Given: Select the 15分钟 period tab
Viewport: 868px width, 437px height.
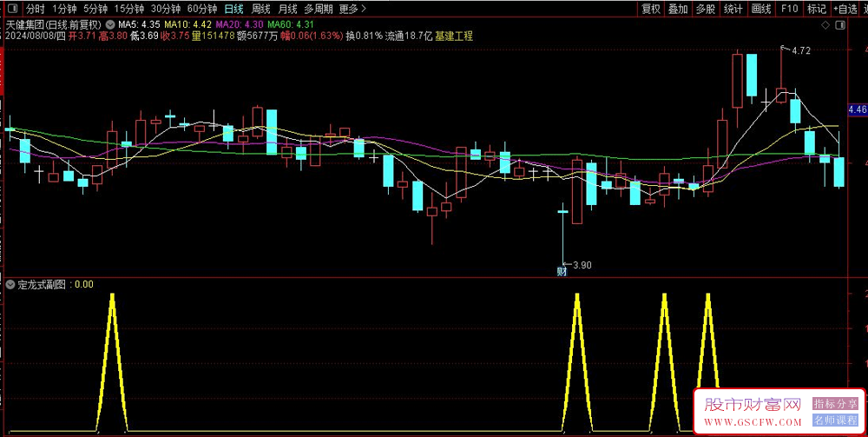Looking at the screenshot, I should (129, 9).
